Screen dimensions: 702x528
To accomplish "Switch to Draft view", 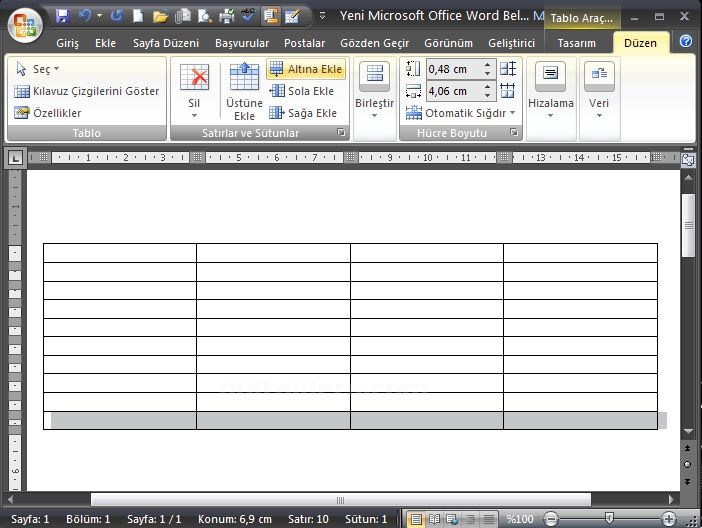I will (x=488, y=519).
